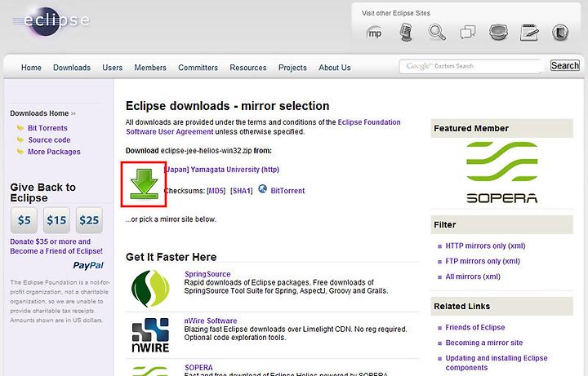588x376 pixels.
Task: Open the Downloads menu
Action: click(72, 68)
